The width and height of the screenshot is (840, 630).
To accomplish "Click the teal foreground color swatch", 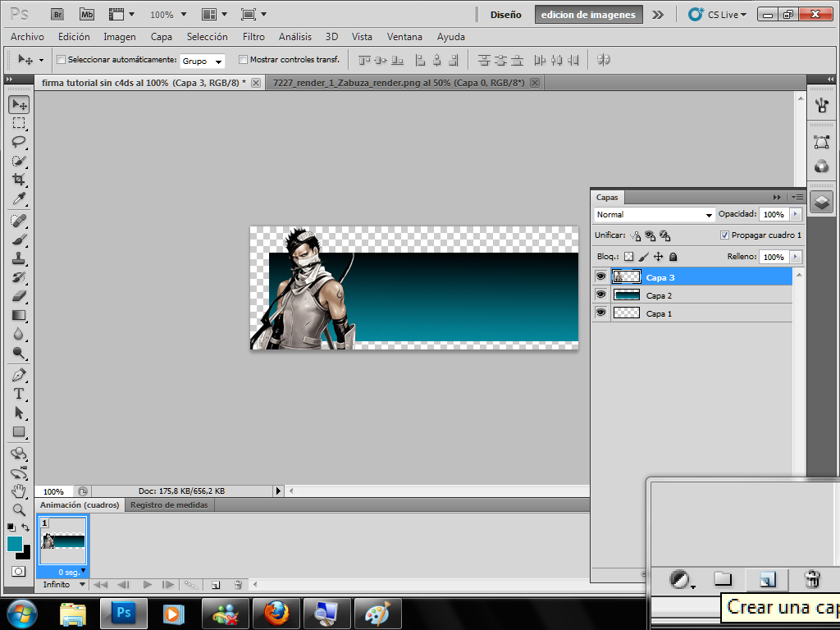I will pos(15,544).
